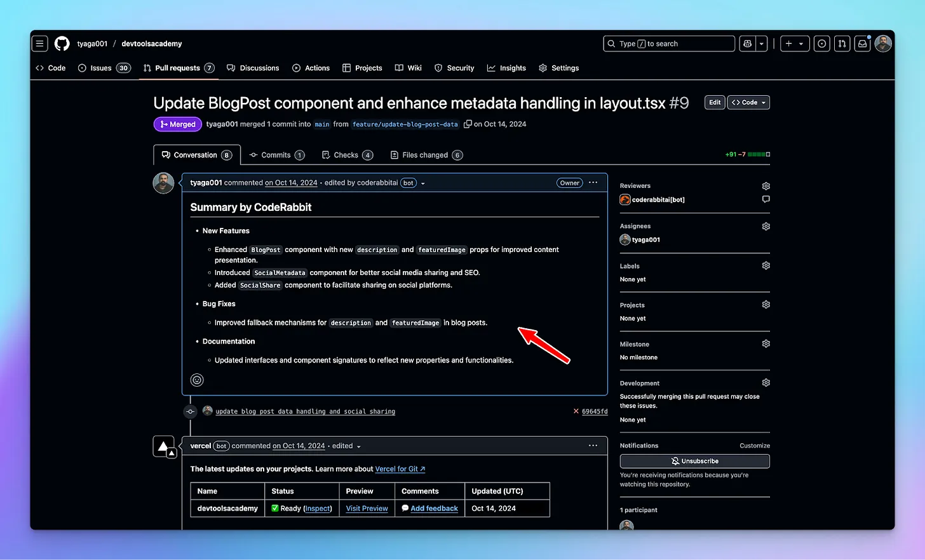This screenshot has width=925, height=560.
Task: Open the Commits tab
Action: (x=276, y=155)
